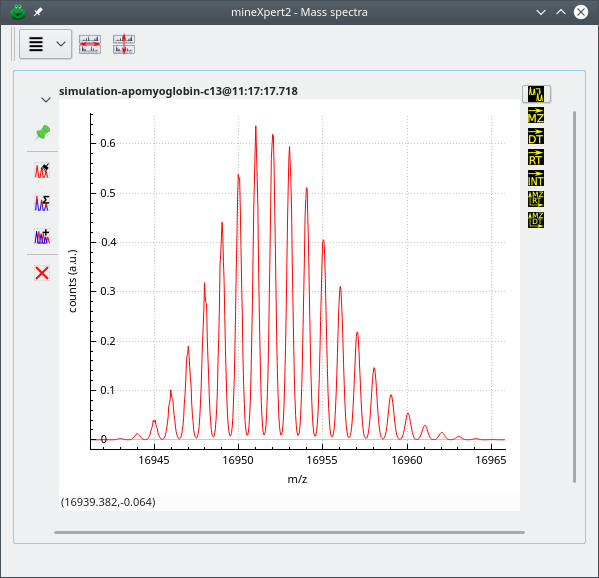Click the horizontal scrollbar below the plot
The image size is (599, 578).
point(289,532)
